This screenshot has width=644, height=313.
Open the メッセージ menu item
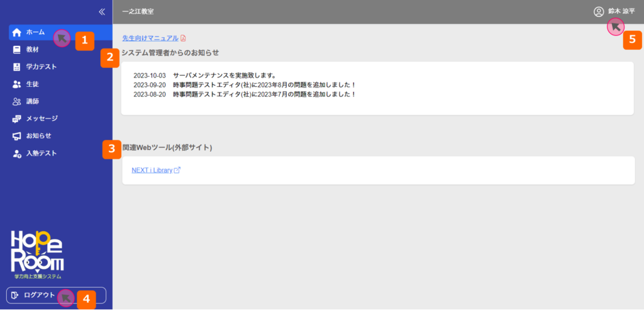(42, 118)
